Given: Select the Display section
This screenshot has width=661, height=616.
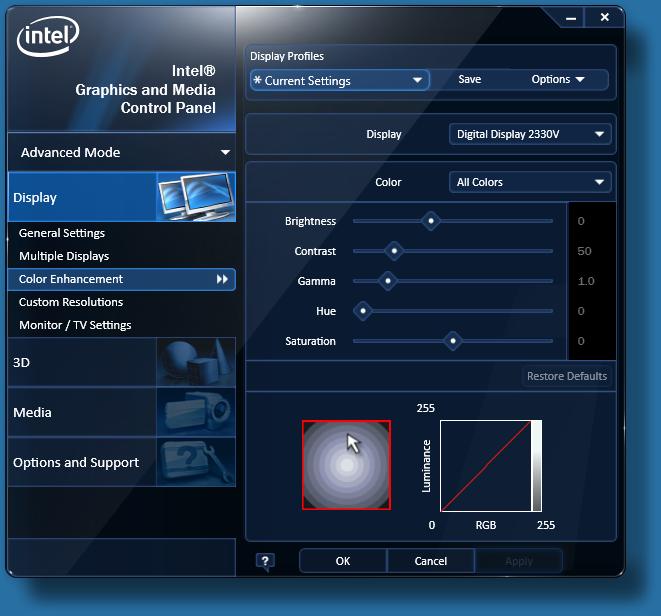Looking at the screenshot, I should pyautogui.click(x=121, y=196).
